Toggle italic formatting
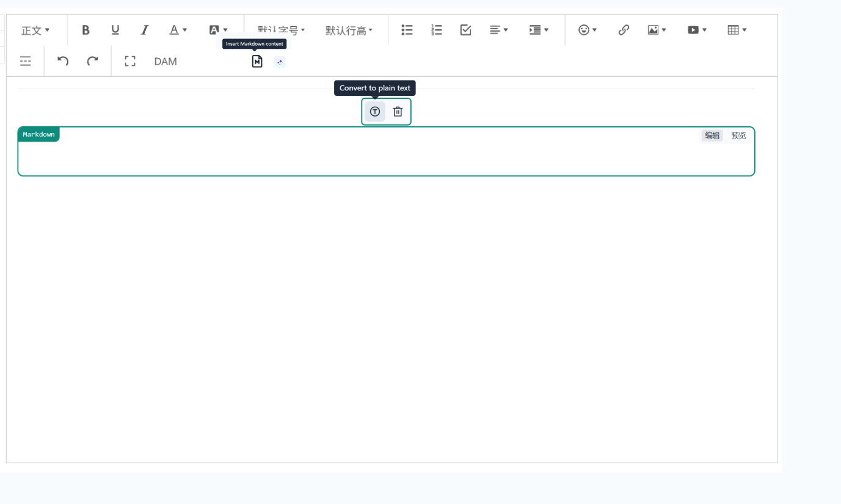Screen dimensions: 841x504 [x=145, y=30]
